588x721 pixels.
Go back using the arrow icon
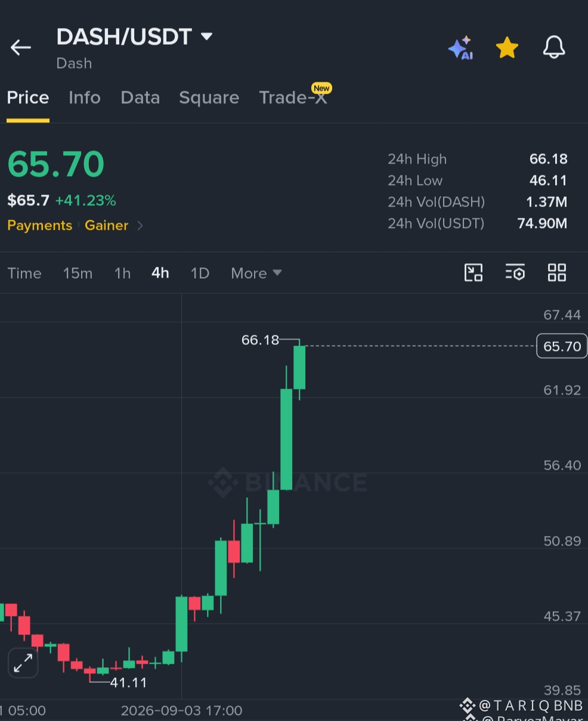click(21, 47)
